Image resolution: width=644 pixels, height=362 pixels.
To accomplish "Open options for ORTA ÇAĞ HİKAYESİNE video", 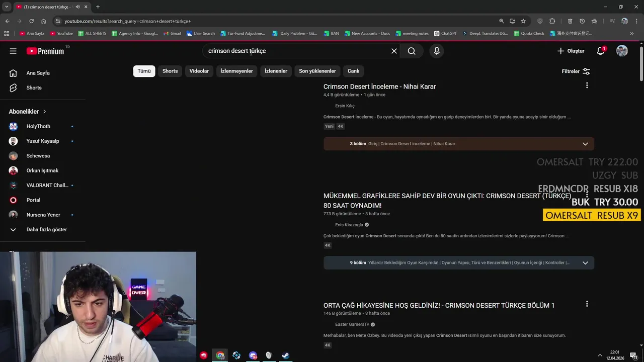I will pos(587,304).
